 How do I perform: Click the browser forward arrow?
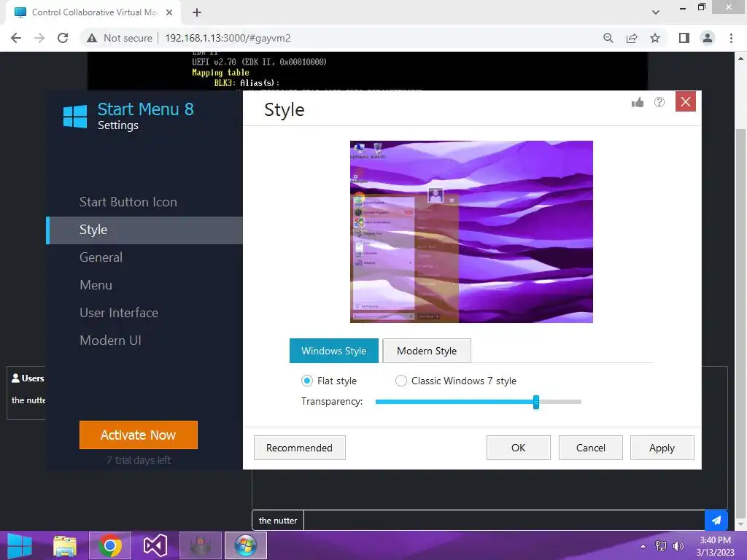[39, 38]
